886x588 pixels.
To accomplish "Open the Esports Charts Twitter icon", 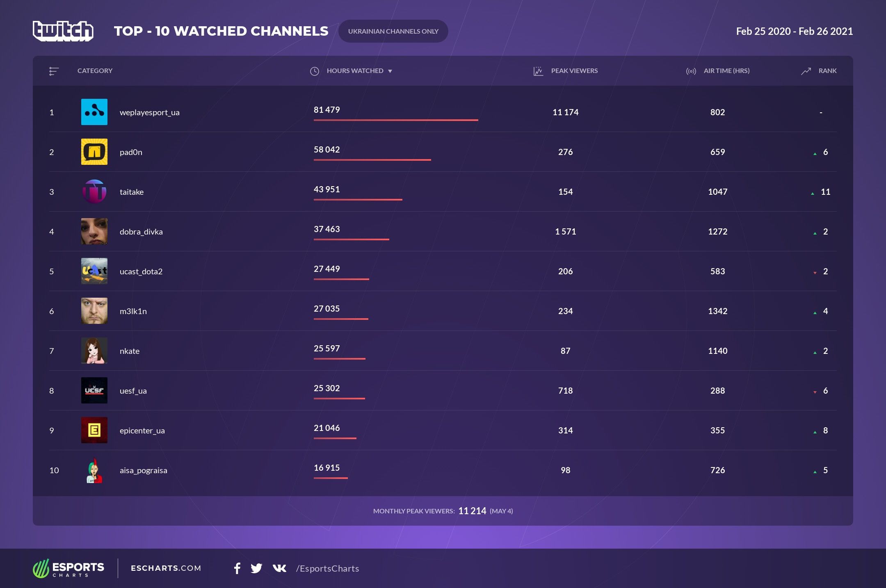I will pos(256,568).
